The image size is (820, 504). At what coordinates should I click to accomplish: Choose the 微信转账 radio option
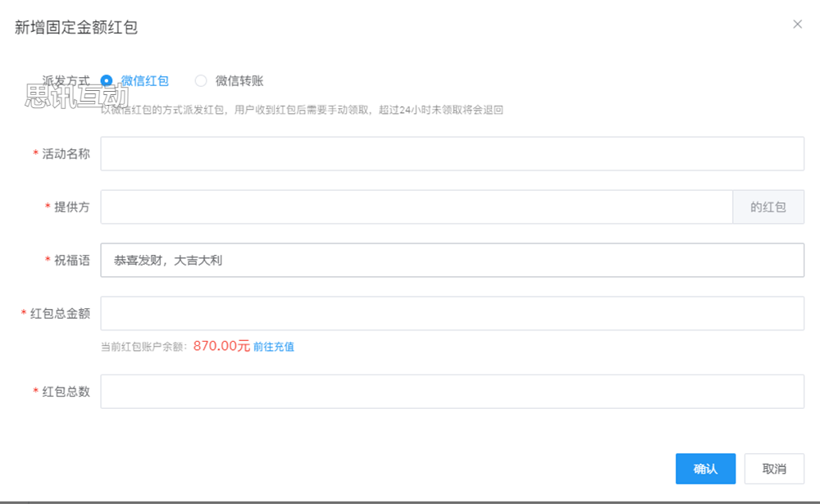[x=201, y=81]
